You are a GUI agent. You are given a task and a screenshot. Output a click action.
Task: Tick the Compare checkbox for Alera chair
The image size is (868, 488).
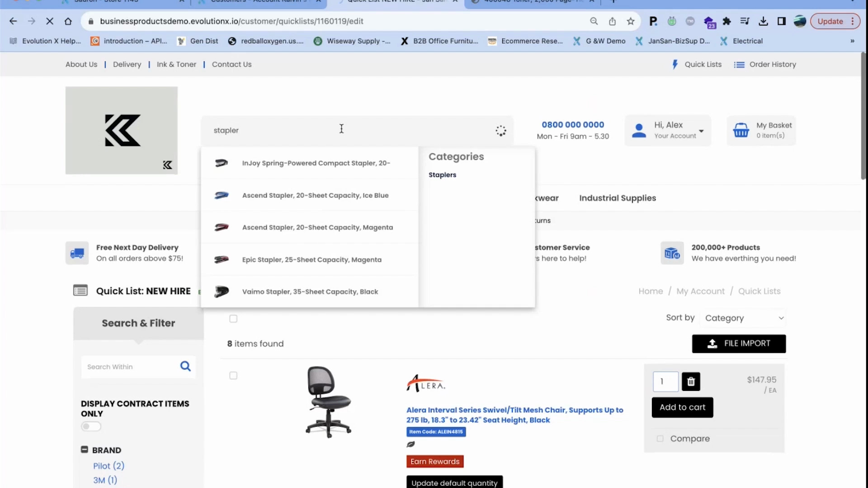(x=660, y=439)
